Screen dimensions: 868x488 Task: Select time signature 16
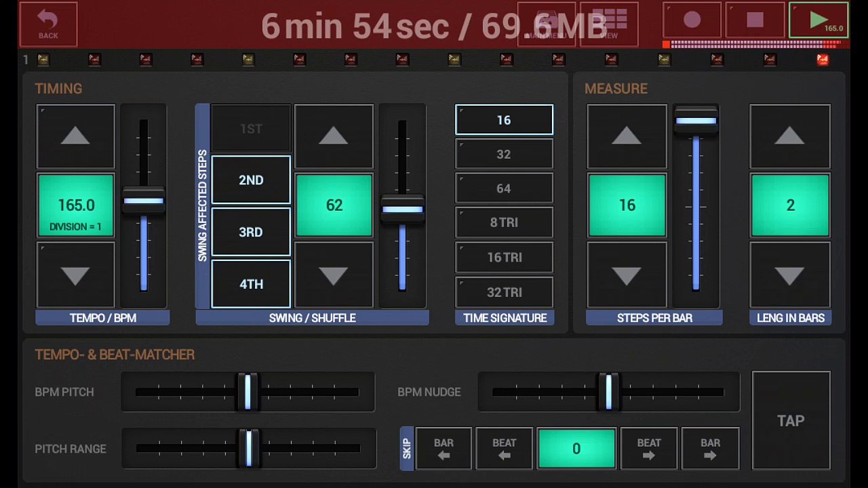[504, 120]
